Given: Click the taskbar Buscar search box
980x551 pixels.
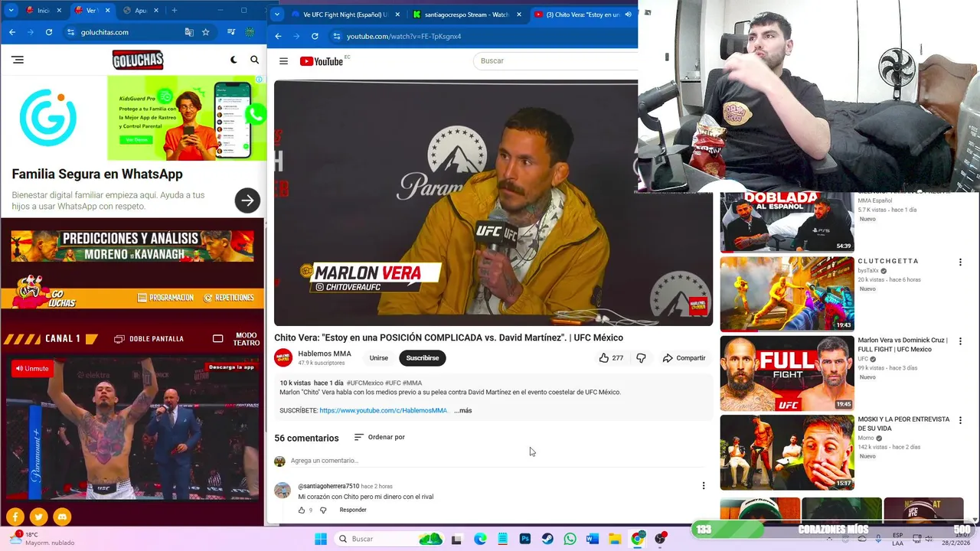Looking at the screenshot, I should pos(390,539).
